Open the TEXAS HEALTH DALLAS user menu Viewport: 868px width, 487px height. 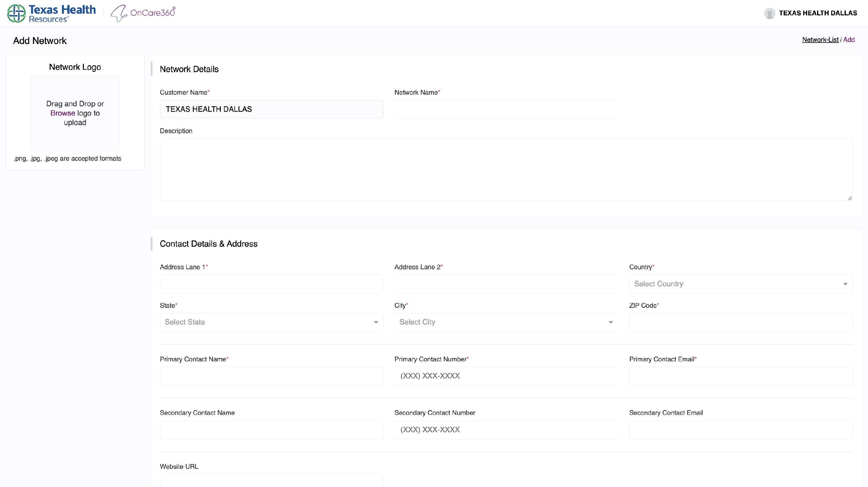click(x=817, y=13)
